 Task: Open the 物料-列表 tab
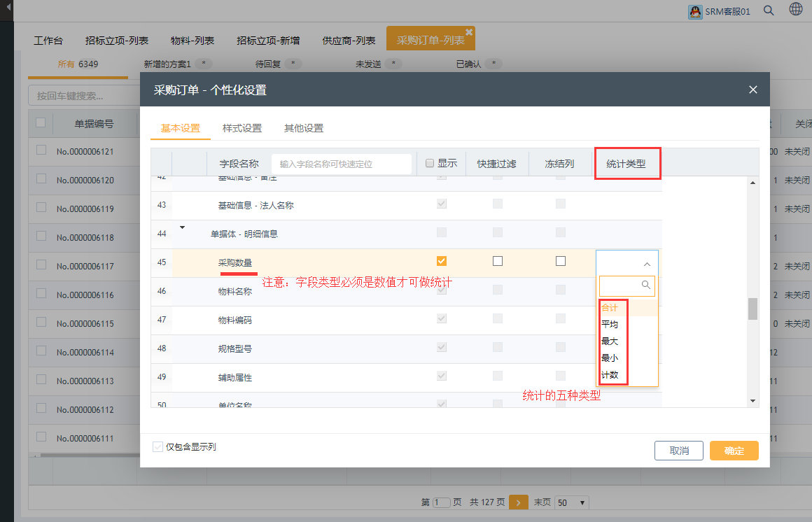[192, 41]
